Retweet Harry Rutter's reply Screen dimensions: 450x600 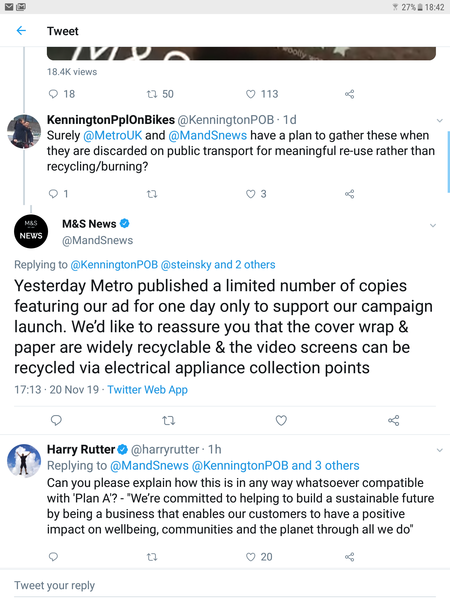(152, 557)
